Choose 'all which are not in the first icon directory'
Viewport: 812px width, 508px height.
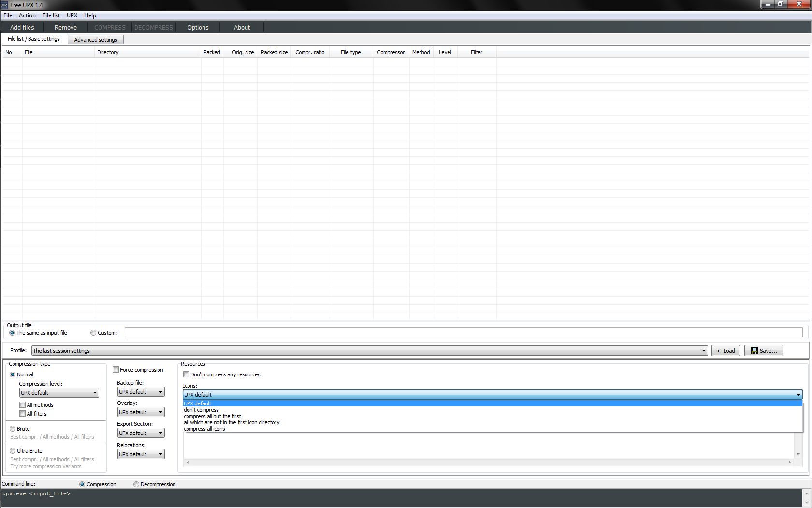click(x=493, y=422)
